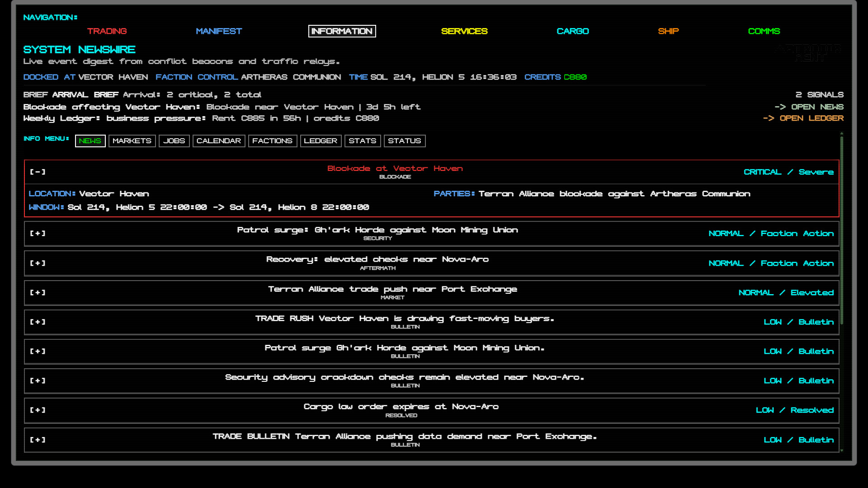Click the blockade WINDOW date range

tap(218, 207)
